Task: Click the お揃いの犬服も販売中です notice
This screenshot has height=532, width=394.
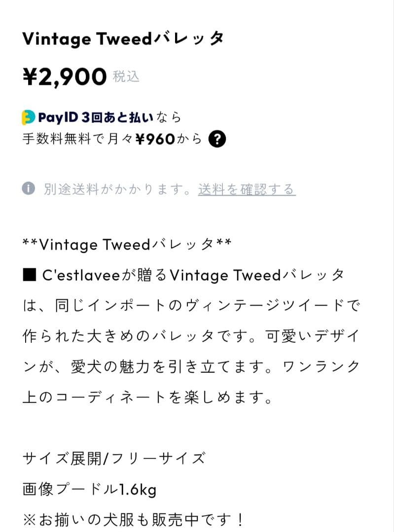Action: pos(135,518)
